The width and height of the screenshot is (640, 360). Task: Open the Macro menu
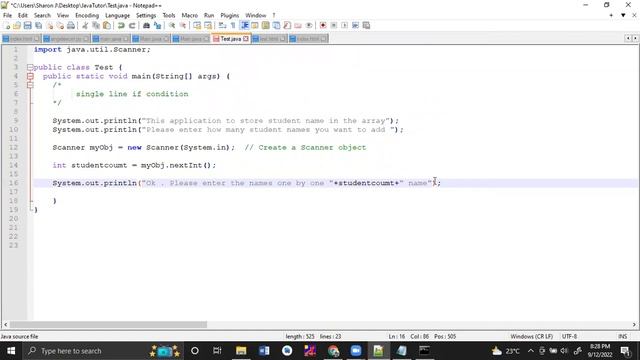(x=189, y=16)
